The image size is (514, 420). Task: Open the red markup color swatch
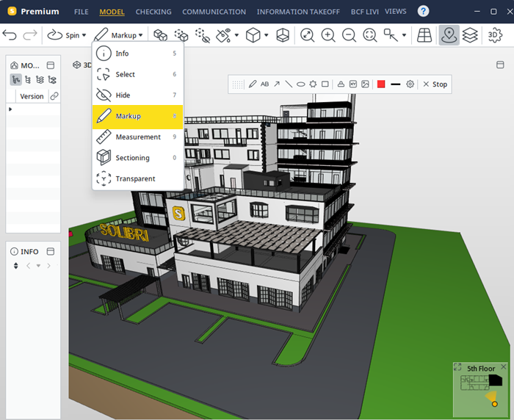click(381, 84)
